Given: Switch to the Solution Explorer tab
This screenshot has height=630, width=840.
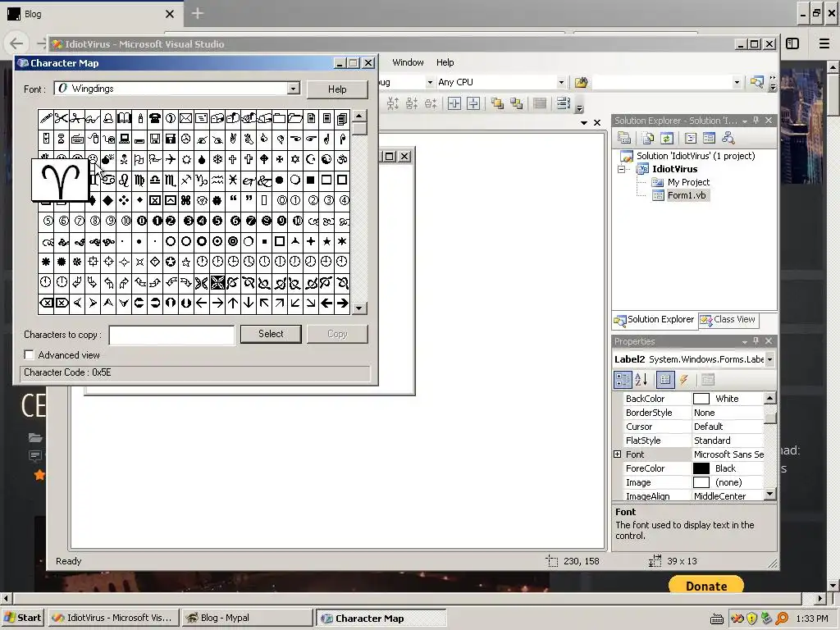Looking at the screenshot, I should click(x=654, y=320).
